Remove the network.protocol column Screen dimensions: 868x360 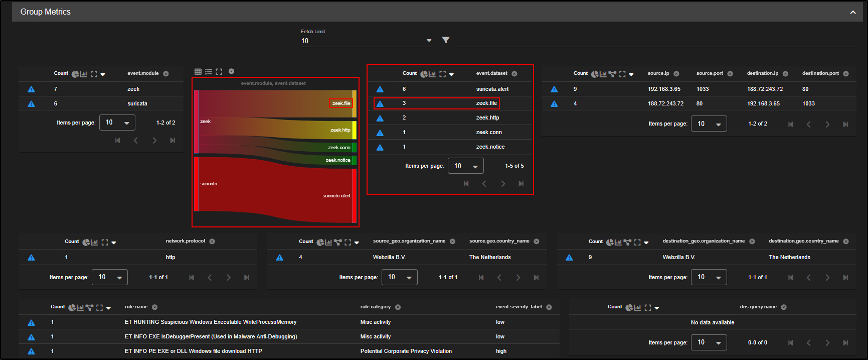pos(212,242)
